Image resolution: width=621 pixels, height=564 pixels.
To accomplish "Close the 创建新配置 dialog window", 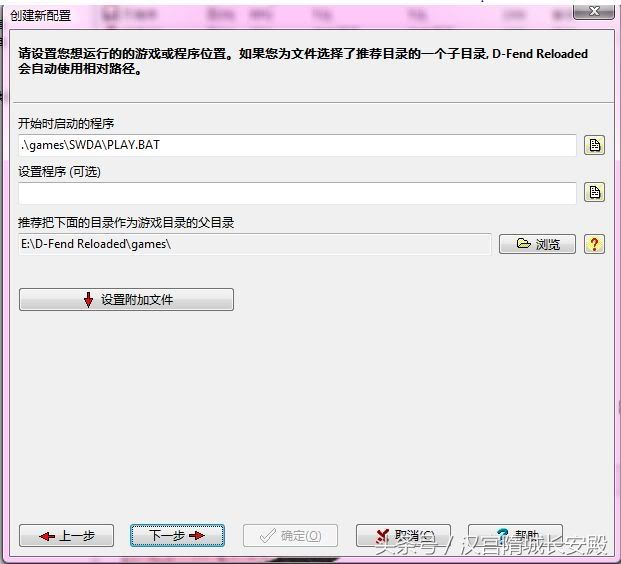I will tap(593, 12).
